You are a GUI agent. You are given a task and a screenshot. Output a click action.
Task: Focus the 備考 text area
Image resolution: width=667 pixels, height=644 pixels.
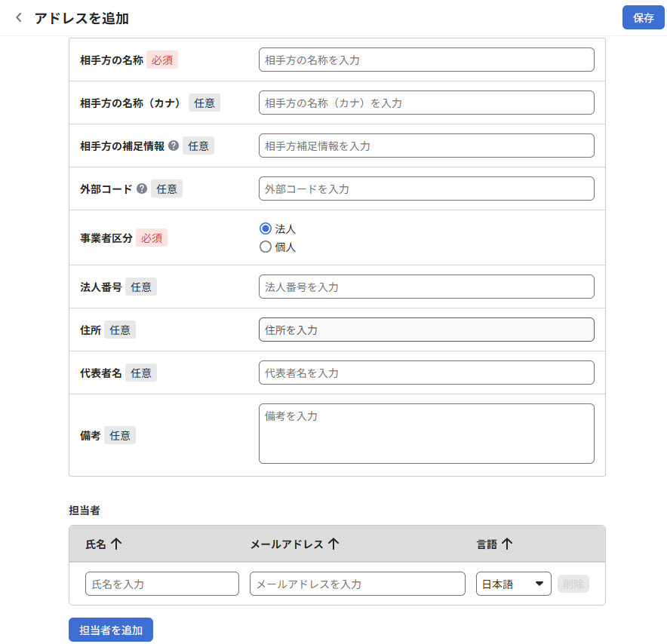[x=426, y=434]
